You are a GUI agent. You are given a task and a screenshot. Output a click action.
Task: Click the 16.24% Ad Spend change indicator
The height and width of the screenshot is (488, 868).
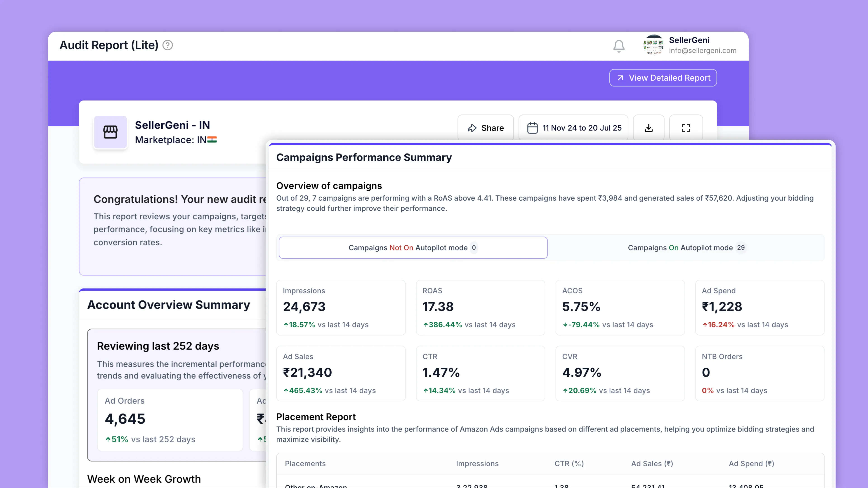[x=718, y=325]
